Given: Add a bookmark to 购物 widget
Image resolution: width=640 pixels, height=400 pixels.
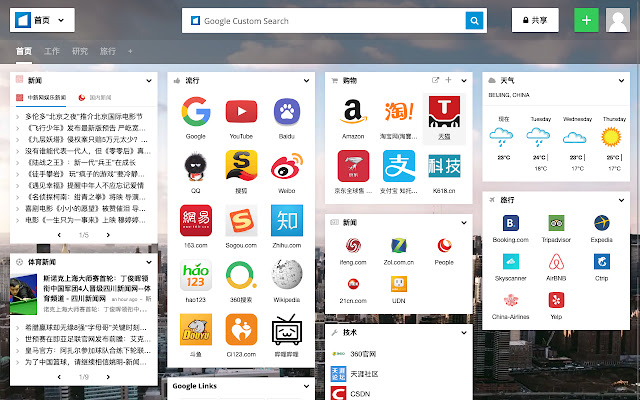Looking at the screenshot, I should click(448, 80).
